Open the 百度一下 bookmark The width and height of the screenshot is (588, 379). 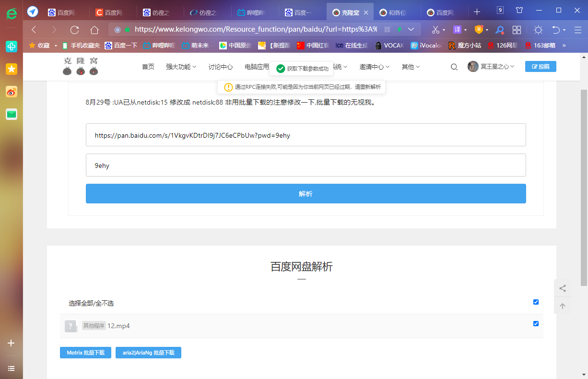[x=121, y=46]
